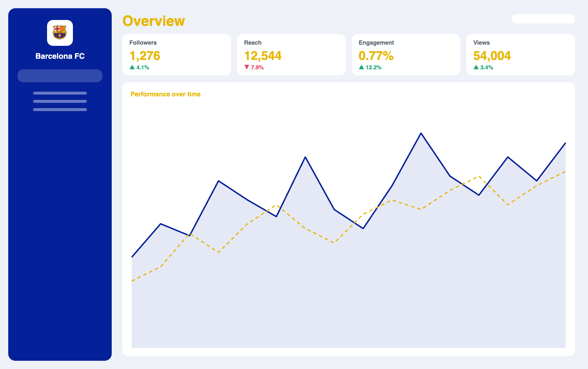Image resolution: width=588 pixels, height=369 pixels.
Task: Open the Reach stat card
Action: [291, 55]
